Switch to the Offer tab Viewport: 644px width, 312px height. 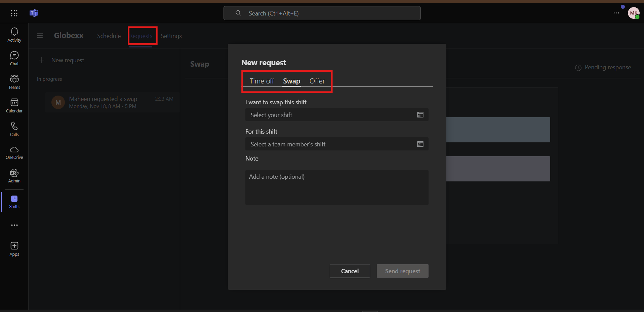pos(317,81)
